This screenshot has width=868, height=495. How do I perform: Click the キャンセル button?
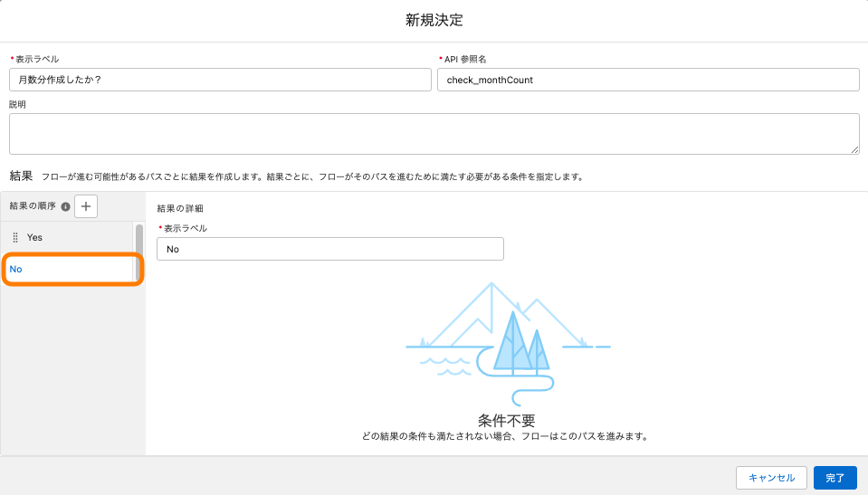pos(771,478)
